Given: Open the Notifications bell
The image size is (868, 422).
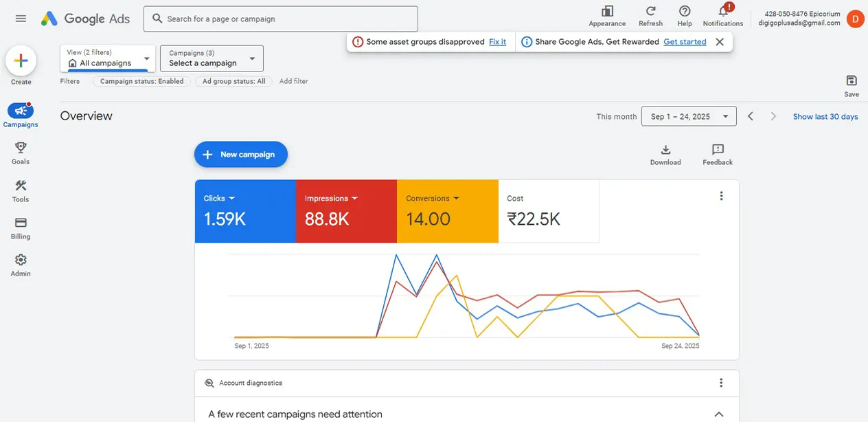Looking at the screenshot, I should (722, 15).
